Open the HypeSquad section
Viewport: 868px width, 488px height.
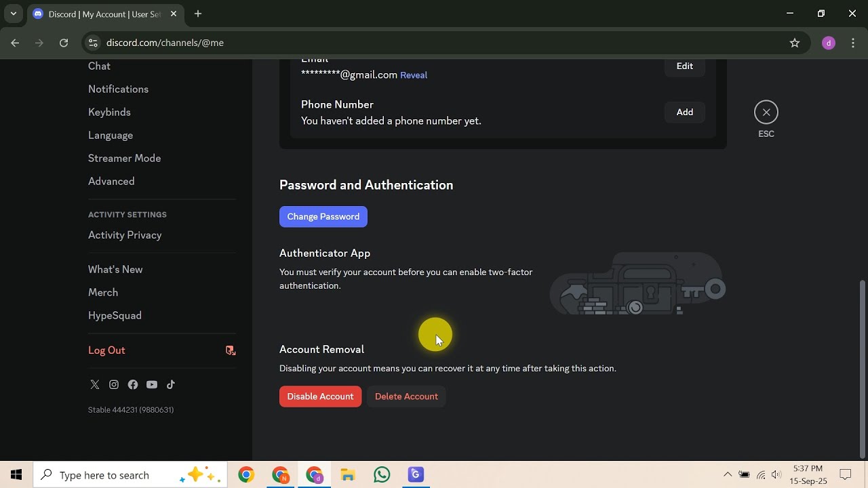(115, 316)
